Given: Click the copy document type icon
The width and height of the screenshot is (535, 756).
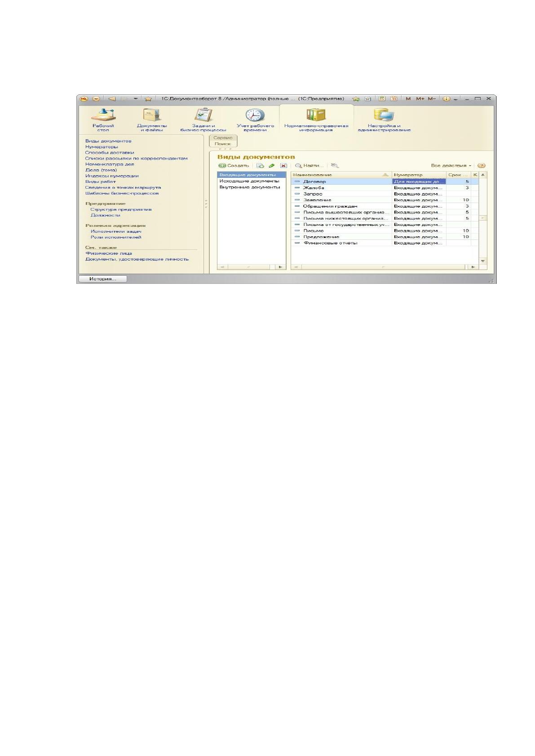Looking at the screenshot, I should (x=260, y=165).
